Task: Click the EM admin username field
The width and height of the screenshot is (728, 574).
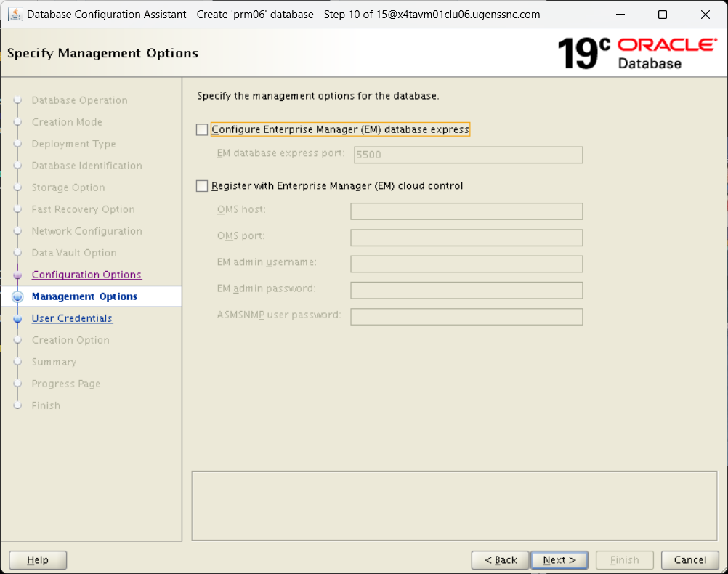Action: pos(466,264)
